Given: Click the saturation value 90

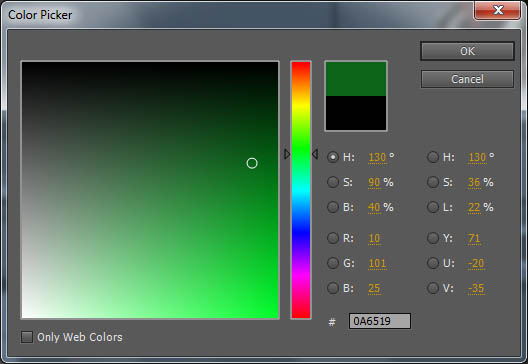Looking at the screenshot, I should [374, 183].
